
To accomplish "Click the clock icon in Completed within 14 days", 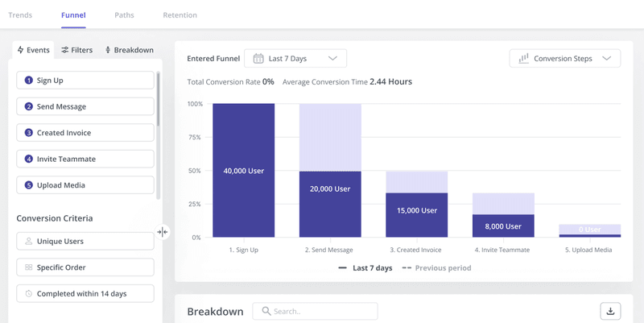I will click(x=29, y=293).
